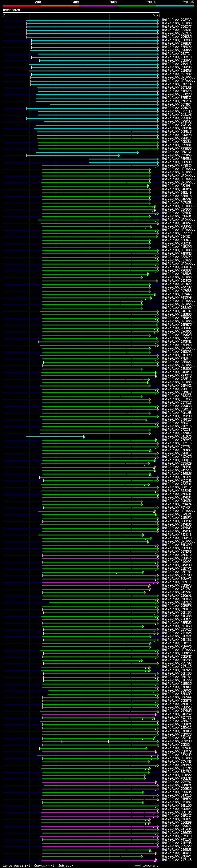Select hit label UniRef100_Q9SC35
The width and height of the screenshot is (197, 868).
[x=177, y=122]
